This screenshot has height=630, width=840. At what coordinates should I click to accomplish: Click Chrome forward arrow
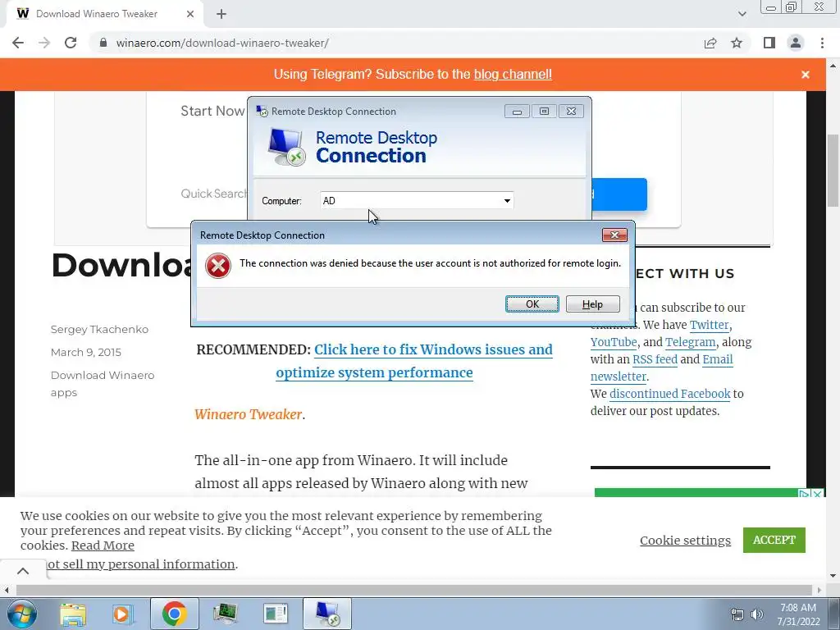44,43
